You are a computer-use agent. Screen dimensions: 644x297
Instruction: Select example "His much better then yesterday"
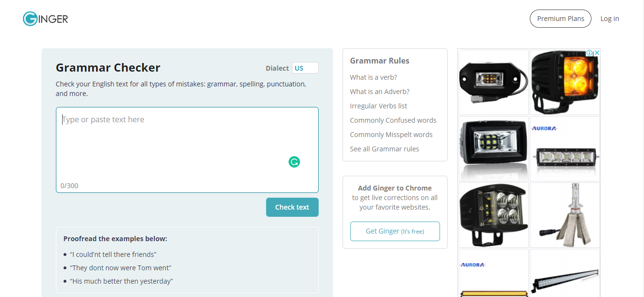(x=121, y=281)
